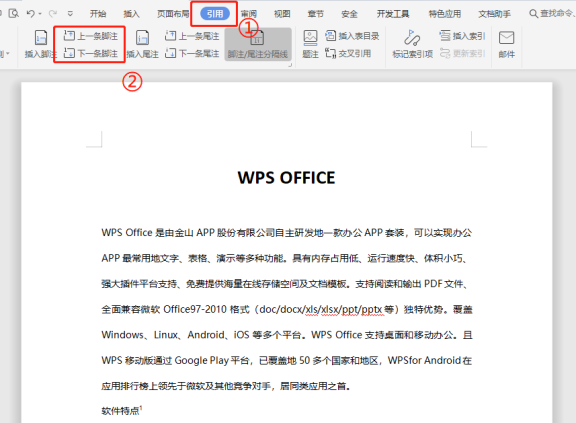This screenshot has width=576, height=423.
Task: Click the caption (题注) icon
Action: click(x=310, y=37)
